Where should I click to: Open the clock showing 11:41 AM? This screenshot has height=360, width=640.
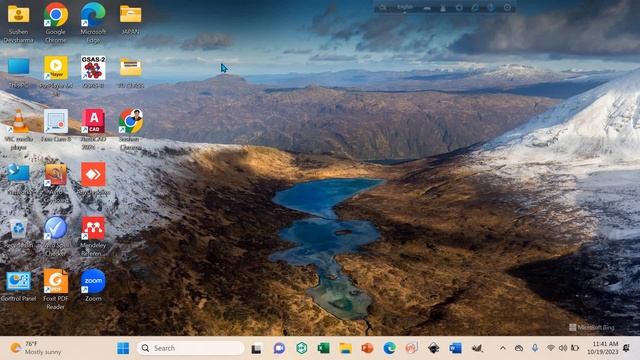602,348
